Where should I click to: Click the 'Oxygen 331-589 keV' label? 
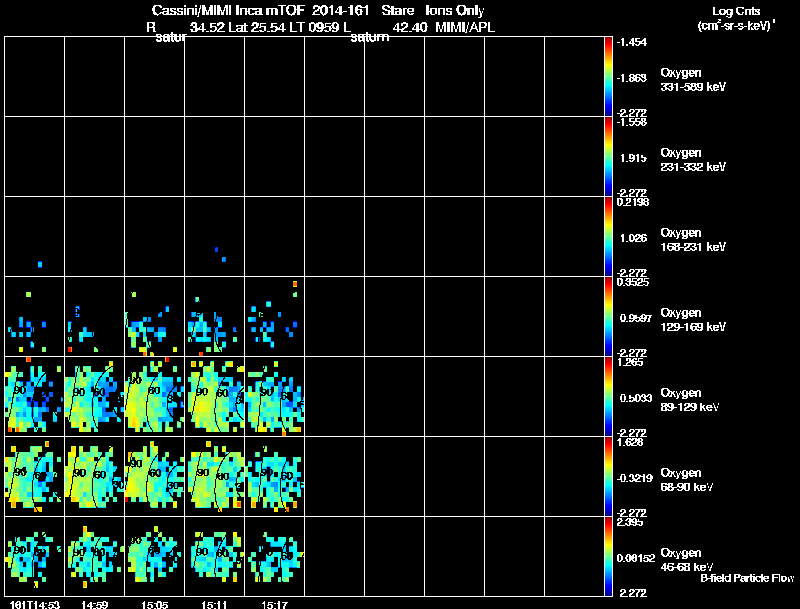693,80
